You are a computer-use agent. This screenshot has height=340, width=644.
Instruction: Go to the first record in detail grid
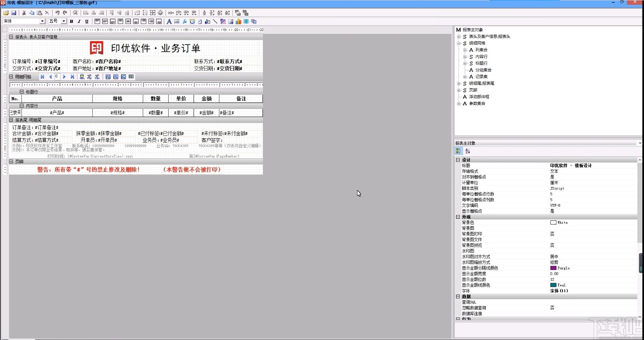[42, 77]
